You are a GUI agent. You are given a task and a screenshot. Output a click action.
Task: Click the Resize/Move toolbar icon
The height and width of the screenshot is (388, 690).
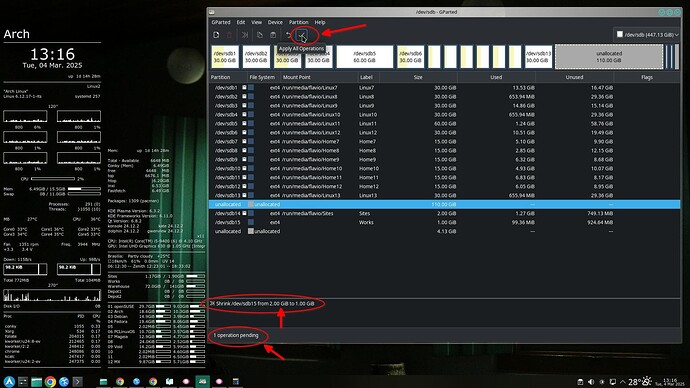click(x=245, y=35)
